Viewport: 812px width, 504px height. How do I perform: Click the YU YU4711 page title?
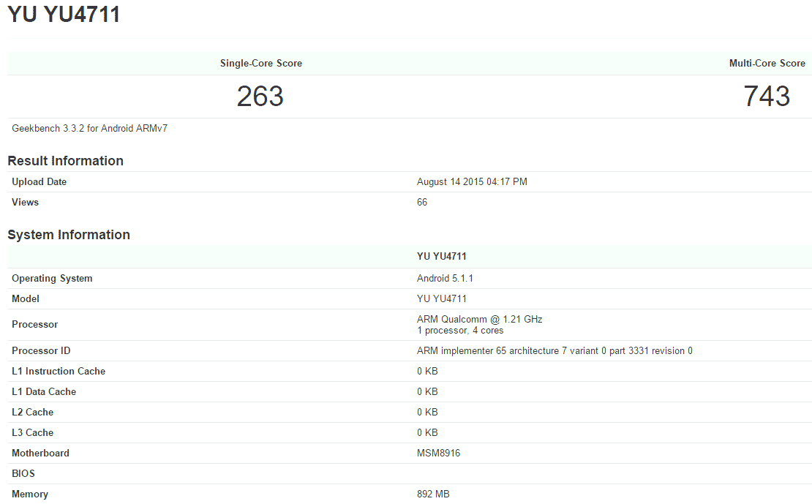click(x=64, y=15)
